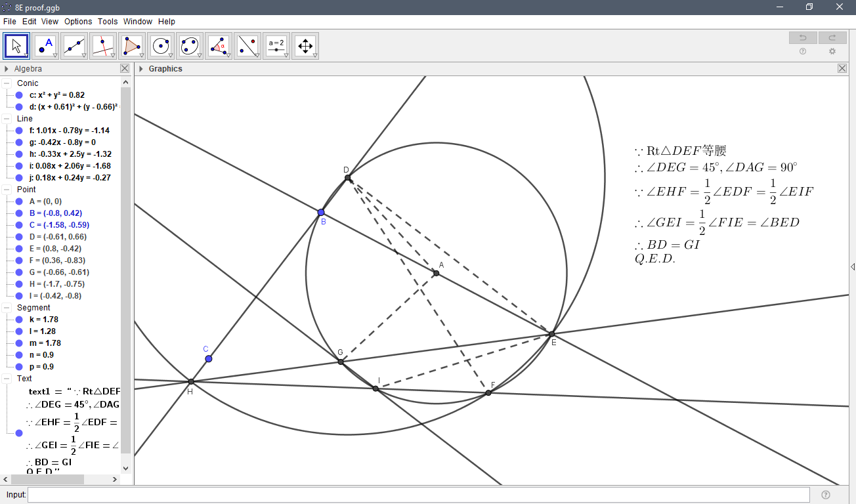
Task: Select the Move Graphics View tool
Action: [305, 45]
